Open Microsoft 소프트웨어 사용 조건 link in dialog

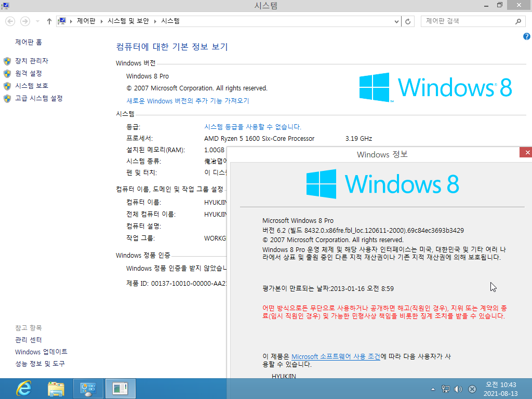336,356
